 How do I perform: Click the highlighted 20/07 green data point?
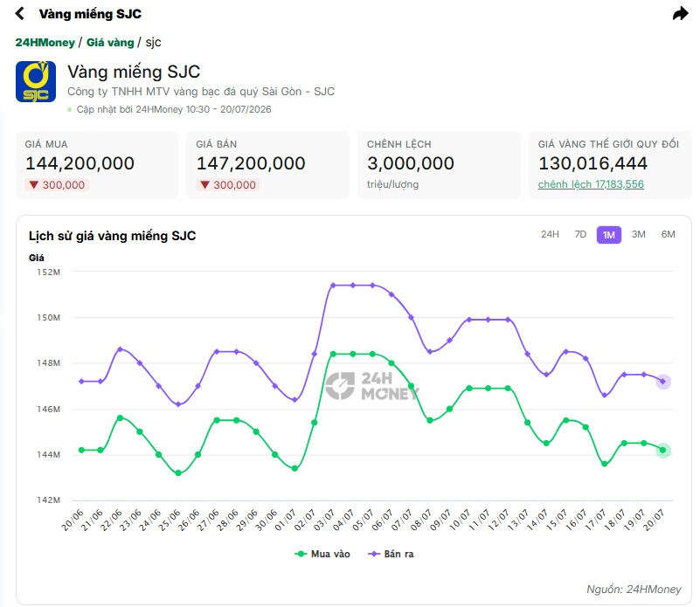pos(663,451)
